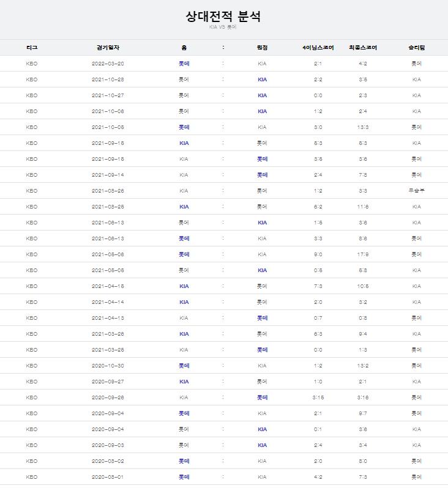Select the date 2020-09-27

(108, 382)
